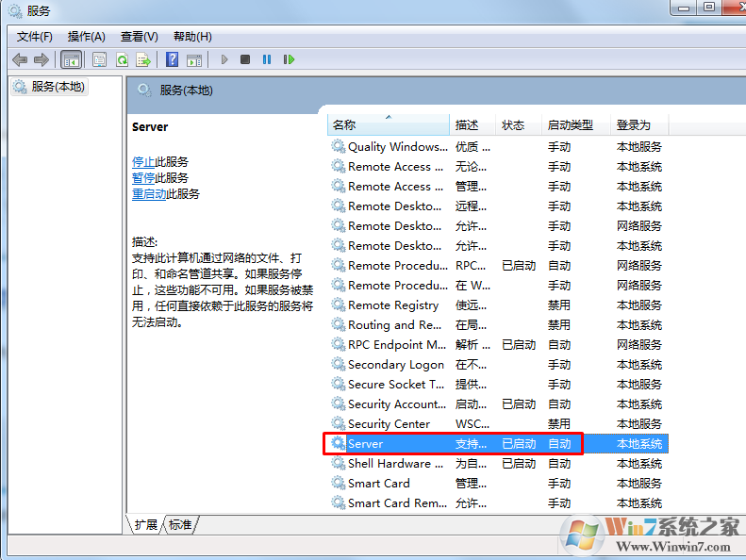Click the Start Service play icon
Image resolution: width=746 pixels, height=560 pixels.
tap(224, 59)
